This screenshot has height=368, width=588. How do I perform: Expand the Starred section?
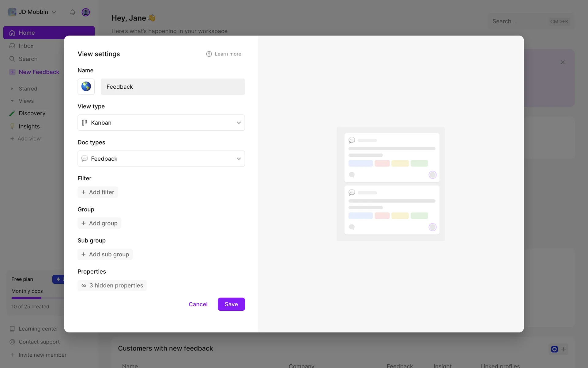(x=12, y=89)
